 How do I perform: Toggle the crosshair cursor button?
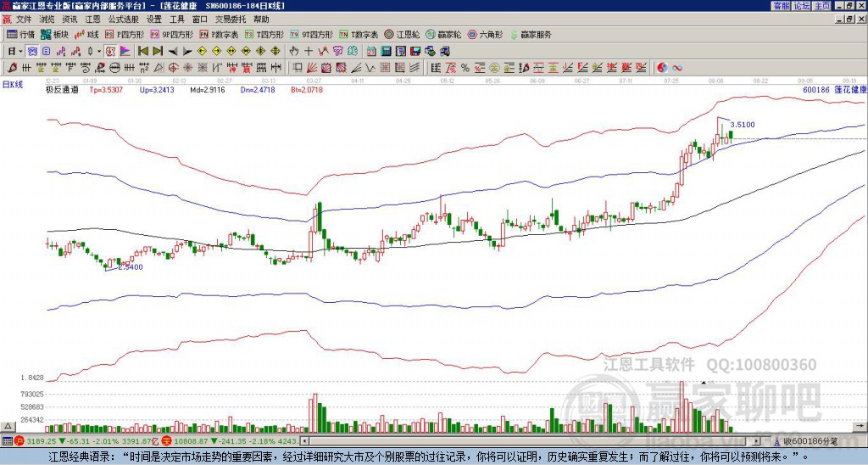[309, 52]
